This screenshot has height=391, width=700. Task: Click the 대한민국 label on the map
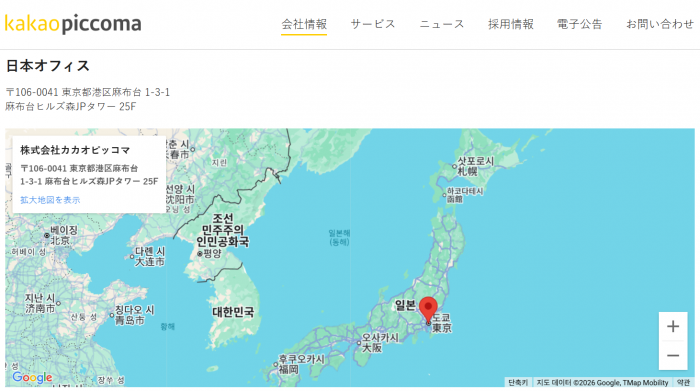pos(233,312)
